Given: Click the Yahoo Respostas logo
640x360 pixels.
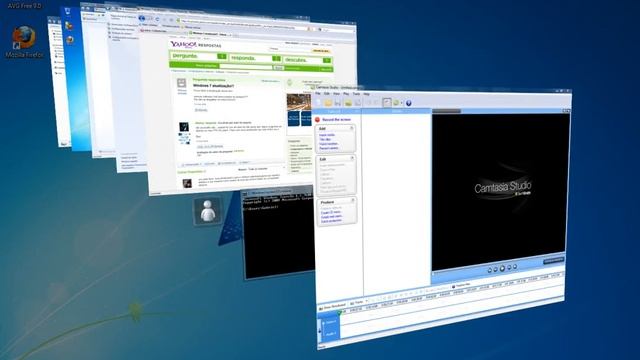Looking at the screenshot, I should click(196, 44).
